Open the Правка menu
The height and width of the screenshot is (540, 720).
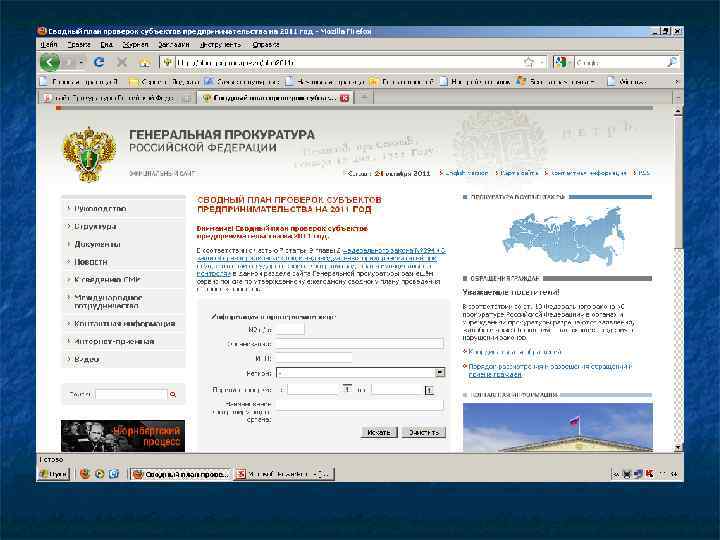(x=79, y=45)
